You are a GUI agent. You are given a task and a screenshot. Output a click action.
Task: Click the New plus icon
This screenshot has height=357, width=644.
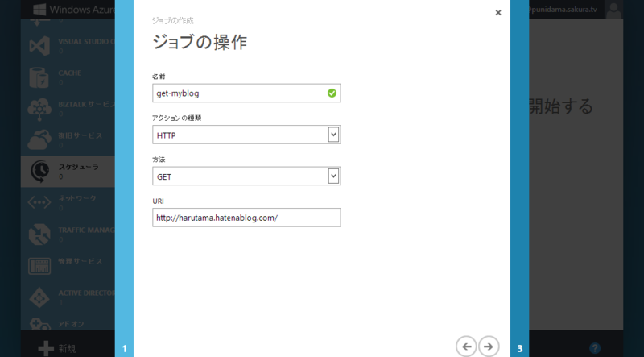coord(46,349)
